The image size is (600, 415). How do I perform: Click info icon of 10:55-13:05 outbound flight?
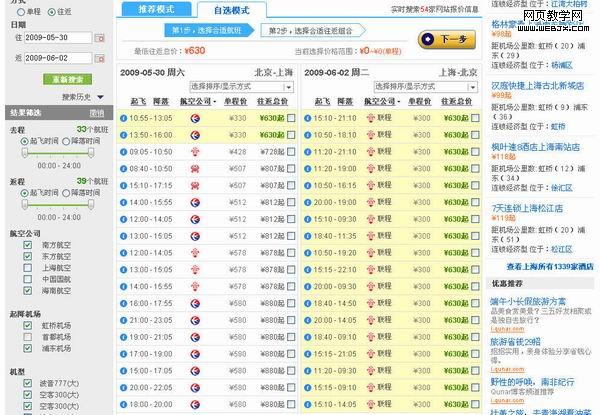pos(123,119)
